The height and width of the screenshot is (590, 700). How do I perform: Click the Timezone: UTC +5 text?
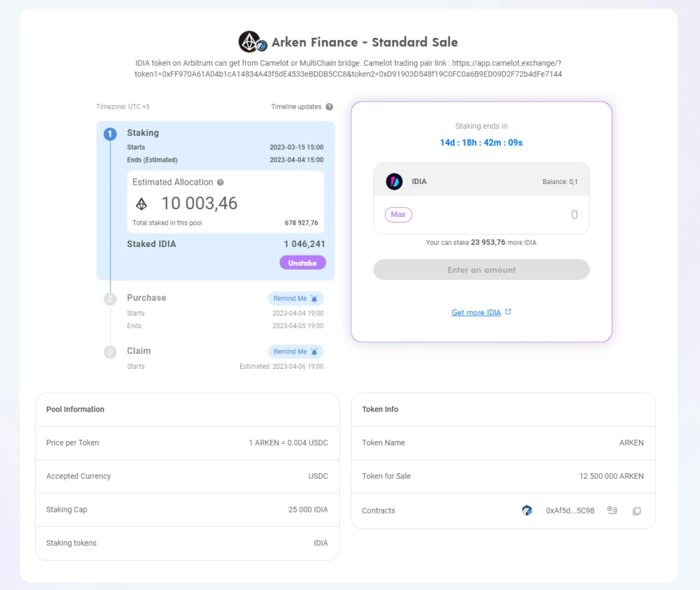pyautogui.click(x=122, y=106)
